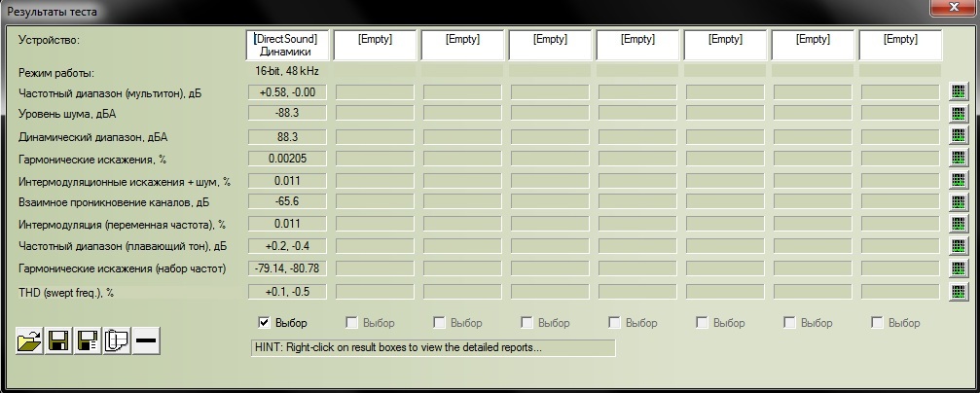
Task: Toggle the Выбор checkbox under the fifth [Empty] slot
Action: (x=702, y=323)
